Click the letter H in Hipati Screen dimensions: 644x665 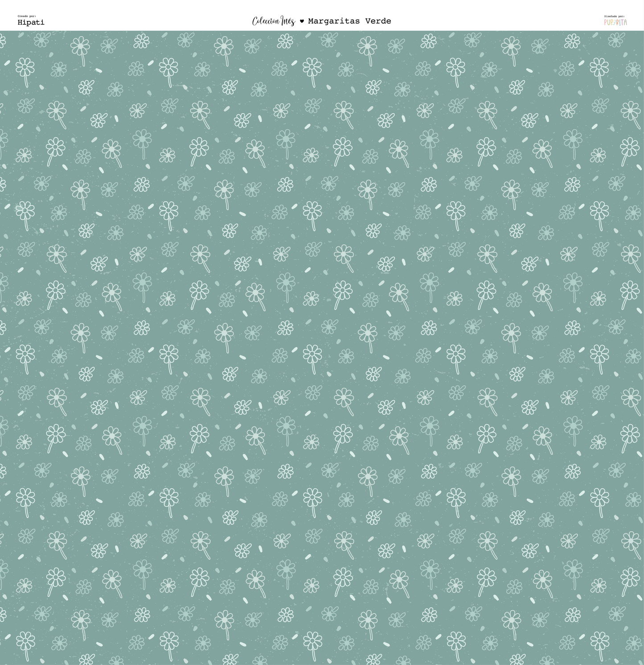(20, 22)
